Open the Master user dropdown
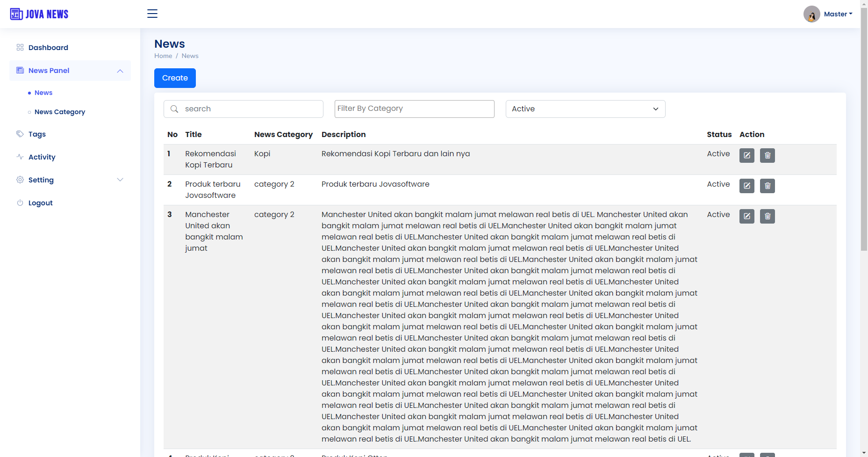 (x=838, y=14)
